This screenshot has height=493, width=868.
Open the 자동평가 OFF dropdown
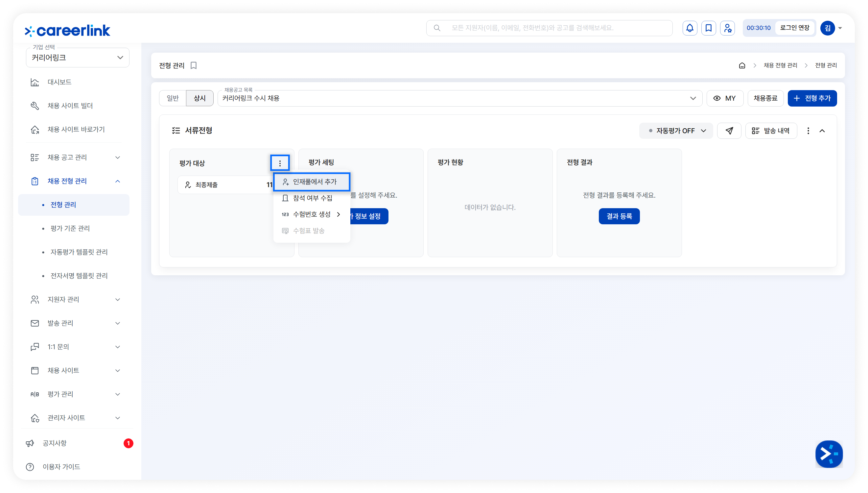tap(675, 131)
